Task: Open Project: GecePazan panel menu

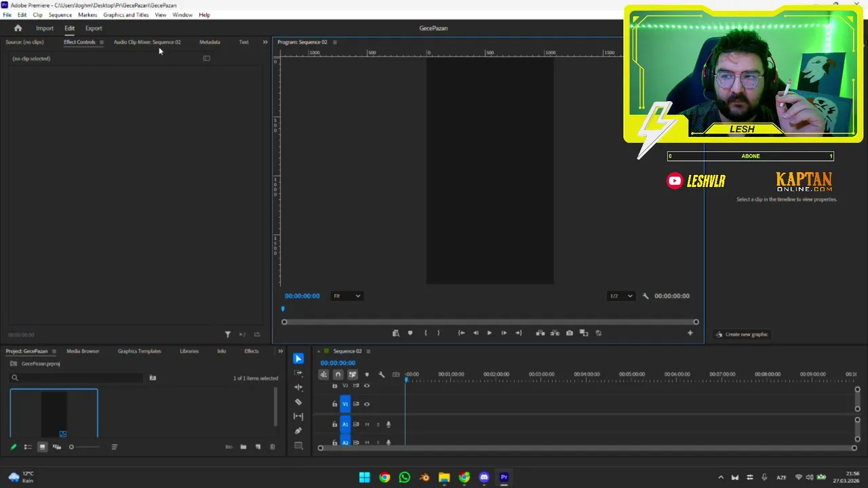Action: click(54, 351)
